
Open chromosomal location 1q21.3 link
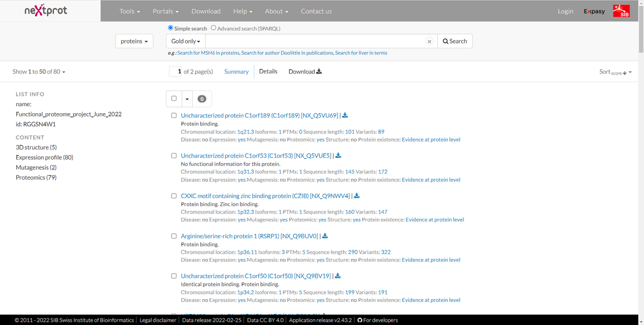coord(245,131)
